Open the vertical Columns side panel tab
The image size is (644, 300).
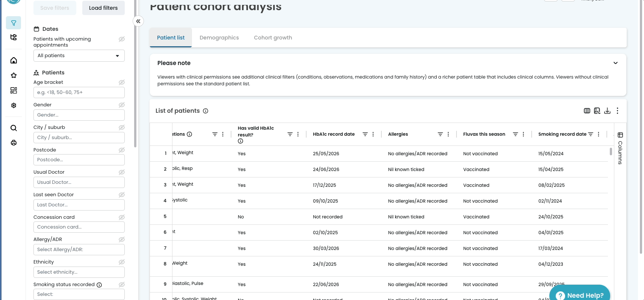[620, 148]
